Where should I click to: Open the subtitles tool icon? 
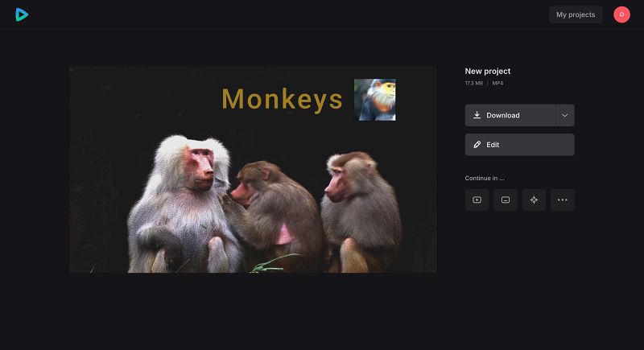(x=506, y=200)
